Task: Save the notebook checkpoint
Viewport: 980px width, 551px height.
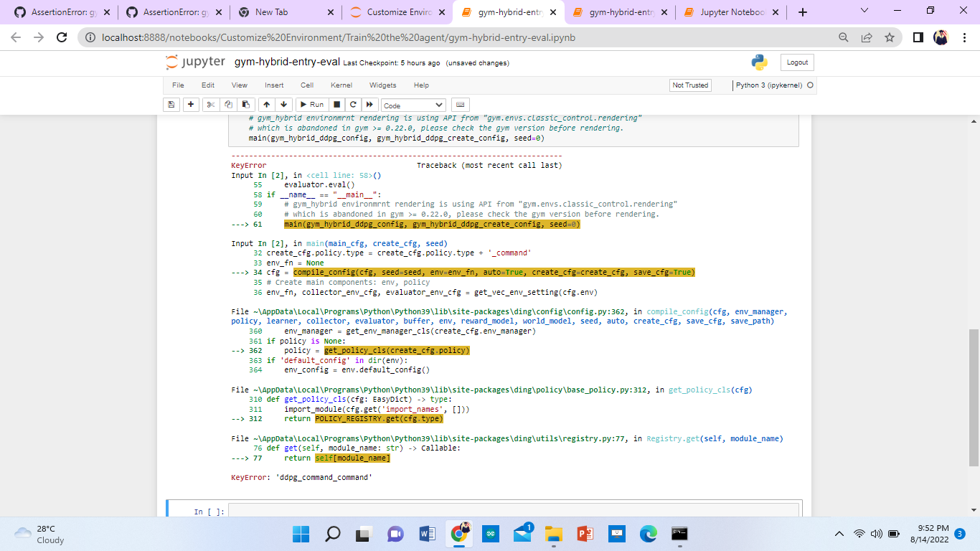Action: 171,104
